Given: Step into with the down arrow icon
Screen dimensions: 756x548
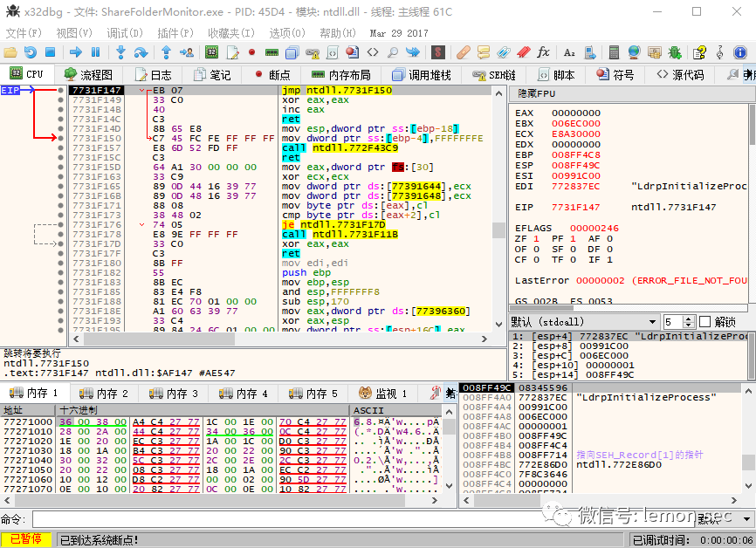Looking at the screenshot, I should pyautogui.click(x=120, y=52).
